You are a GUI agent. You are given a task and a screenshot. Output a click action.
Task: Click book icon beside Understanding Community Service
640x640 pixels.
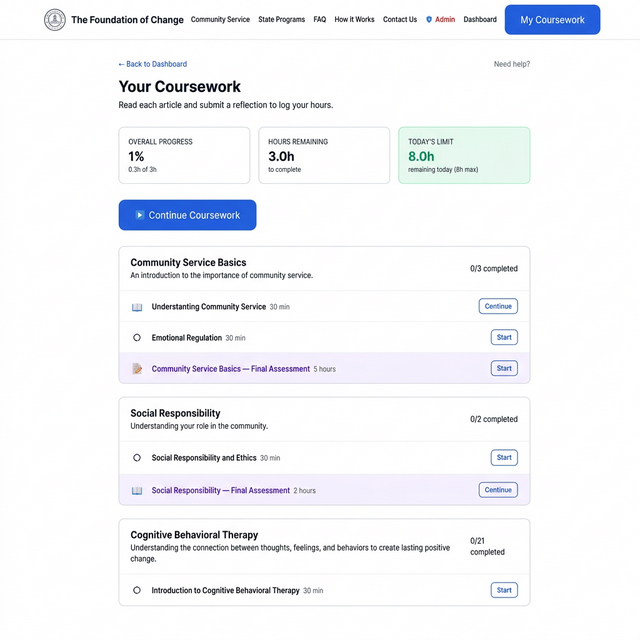coord(137,307)
